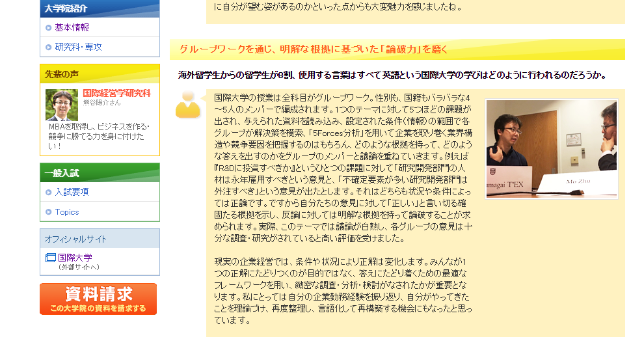Click the グループワークを通じ orange heading
Screen dimensions: 644x337
[x=314, y=49]
